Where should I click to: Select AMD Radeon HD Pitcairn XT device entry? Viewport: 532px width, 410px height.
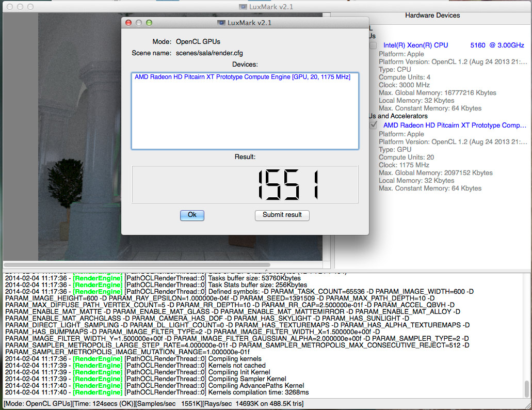coord(242,77)
